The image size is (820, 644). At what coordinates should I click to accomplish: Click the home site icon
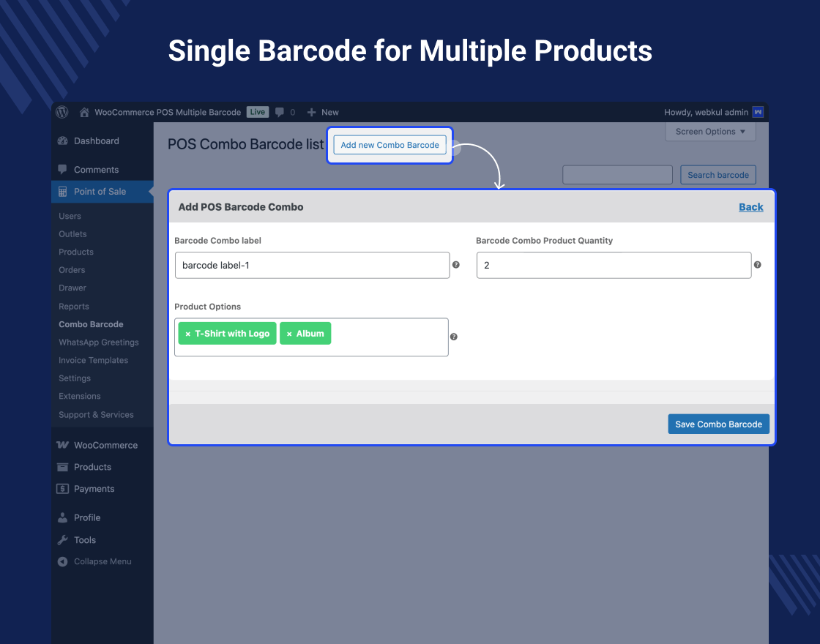[x=85, y=112]
